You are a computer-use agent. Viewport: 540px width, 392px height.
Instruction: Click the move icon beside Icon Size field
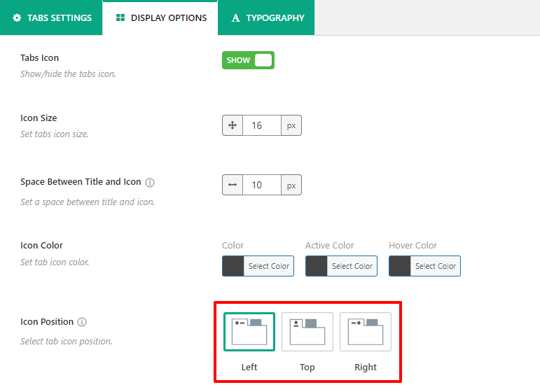coord(233,126)
